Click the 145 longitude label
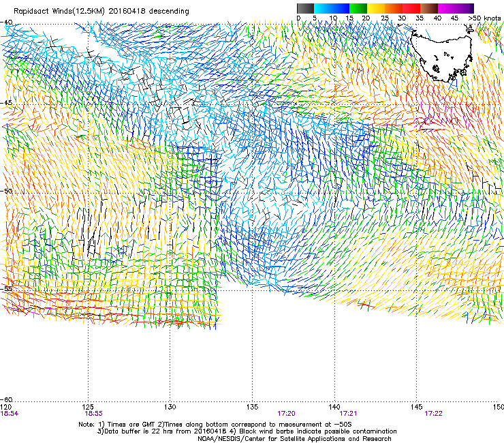Viewport: 504px width, 443px height. point(417,407)
